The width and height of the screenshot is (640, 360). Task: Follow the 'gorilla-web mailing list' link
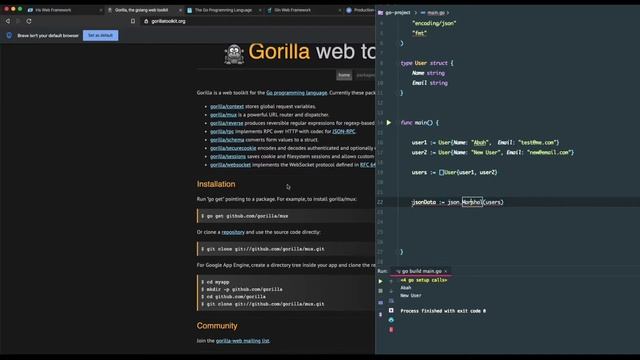click(x=242, y=341)
